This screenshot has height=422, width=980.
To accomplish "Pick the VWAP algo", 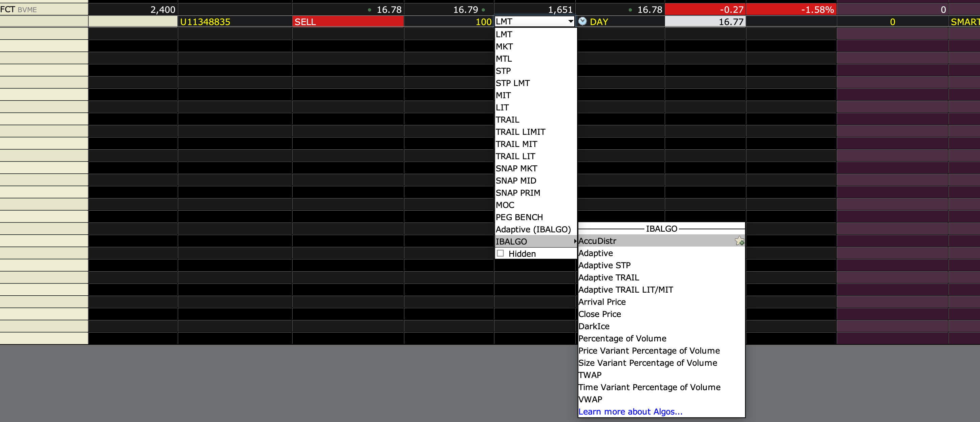I will tap(591, 399).
